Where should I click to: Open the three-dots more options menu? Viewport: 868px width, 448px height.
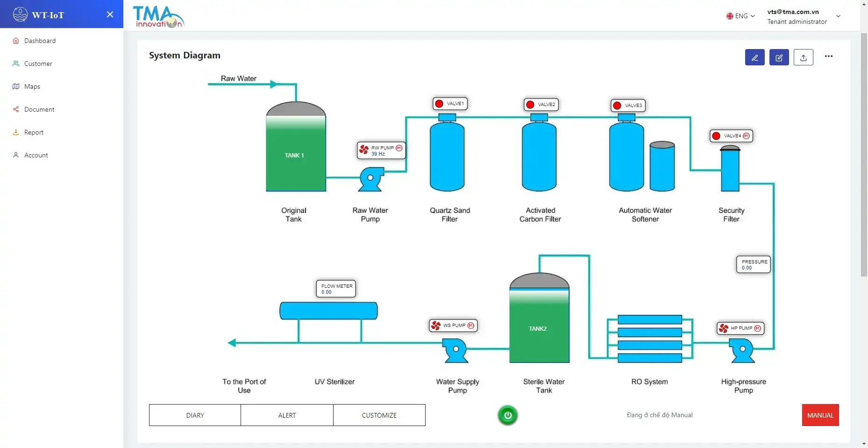828,57
